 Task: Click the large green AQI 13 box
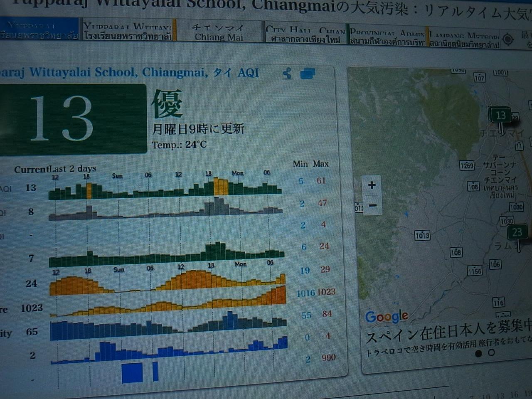pos(72,119)
